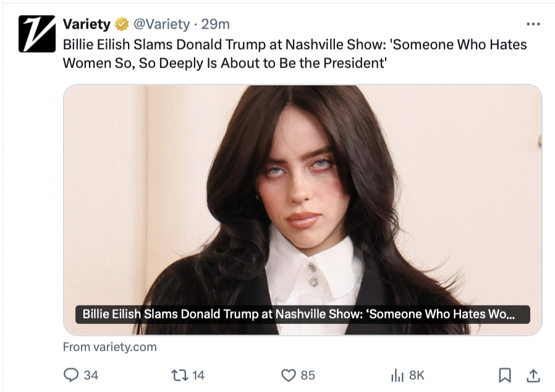Click the 85 likes count

[x=308, y=375]
